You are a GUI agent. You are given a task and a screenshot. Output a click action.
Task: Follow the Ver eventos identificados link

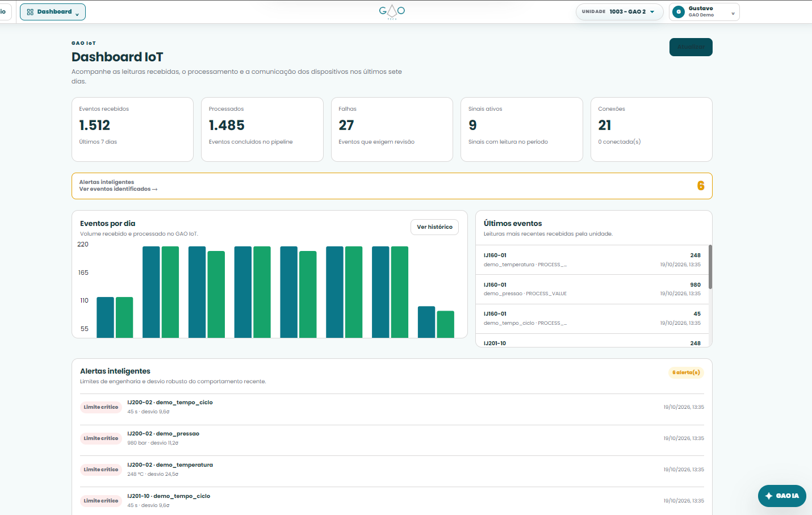click(x=118, y=189)
